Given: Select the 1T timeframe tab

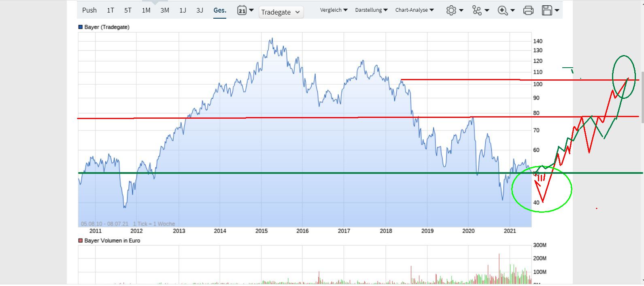Looking at the screenshot, I should coord(111,10).
